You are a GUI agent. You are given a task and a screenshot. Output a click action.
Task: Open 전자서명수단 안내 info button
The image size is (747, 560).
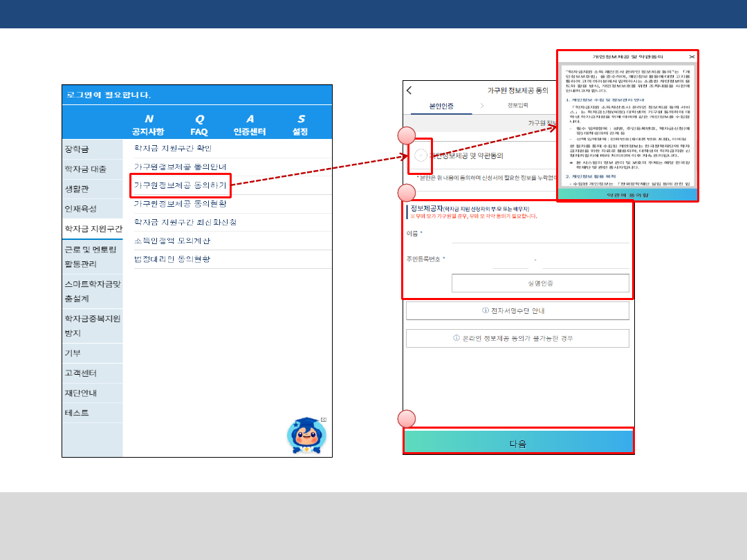point(517,310)
